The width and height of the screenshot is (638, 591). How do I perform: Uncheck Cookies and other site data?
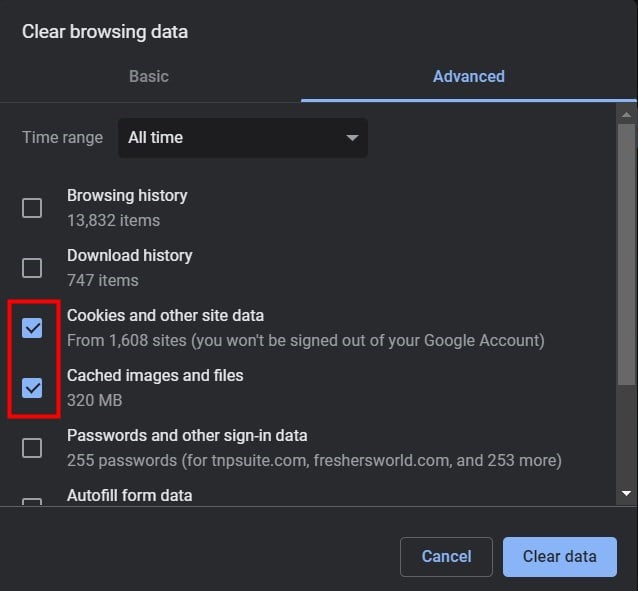pos(32,328)
